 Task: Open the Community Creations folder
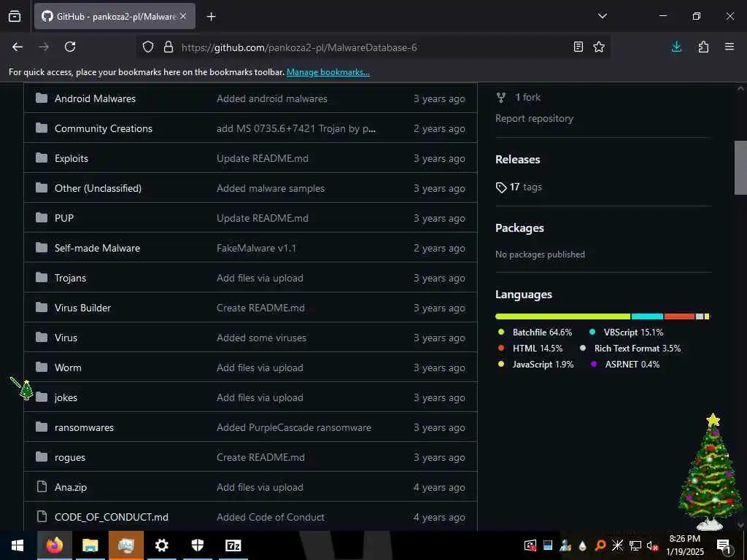[104, 128]
